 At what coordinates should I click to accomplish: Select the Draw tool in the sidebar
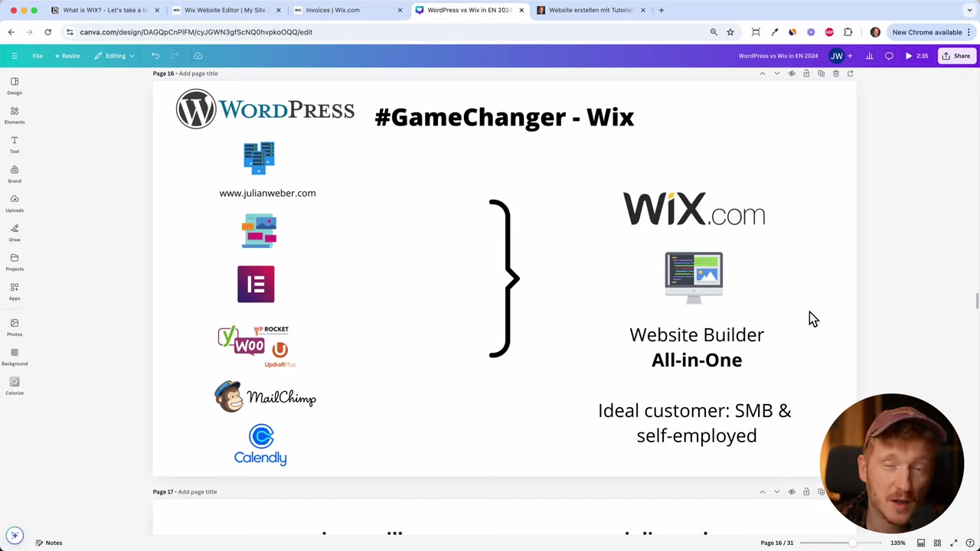coord(14,233)
